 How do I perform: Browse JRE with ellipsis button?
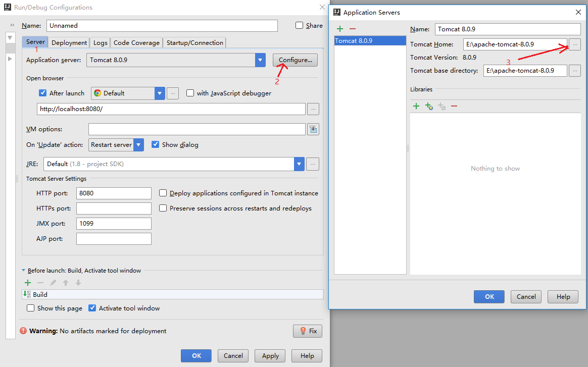point(313,164)
